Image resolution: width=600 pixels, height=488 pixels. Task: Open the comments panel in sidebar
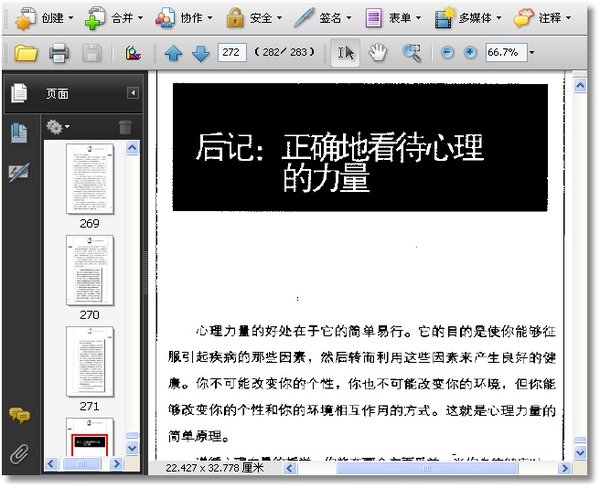[18, 415]
